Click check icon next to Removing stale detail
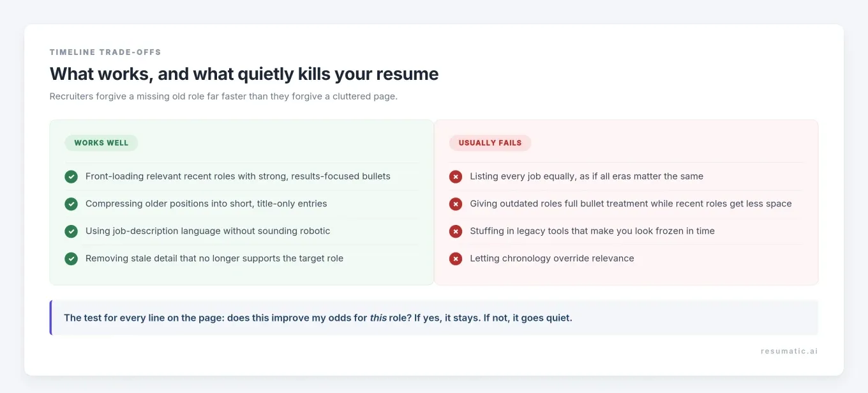This screenshot has height=393, width=868. pos(71,259)
